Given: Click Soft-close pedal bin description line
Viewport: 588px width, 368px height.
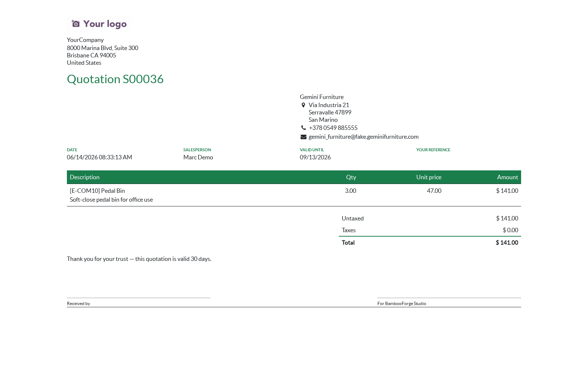Looking at the screenshot, I should click(x=111, y=199).
